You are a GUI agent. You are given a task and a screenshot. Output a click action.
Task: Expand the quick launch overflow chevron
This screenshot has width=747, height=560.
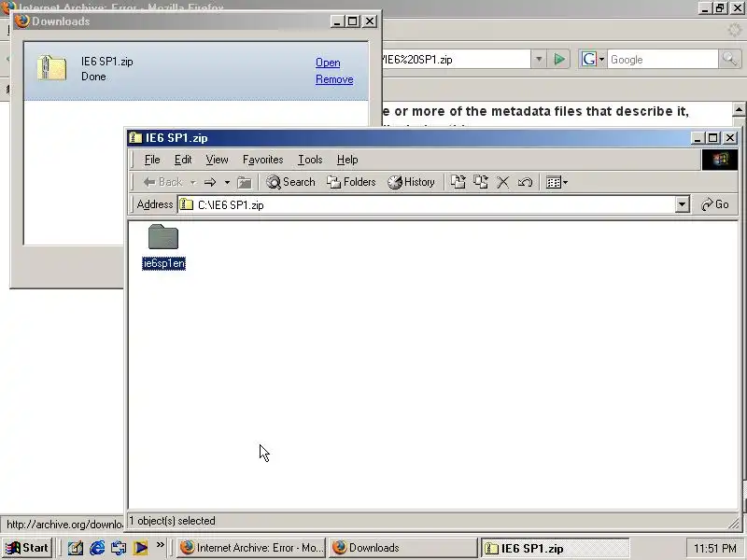pos(160,545)
